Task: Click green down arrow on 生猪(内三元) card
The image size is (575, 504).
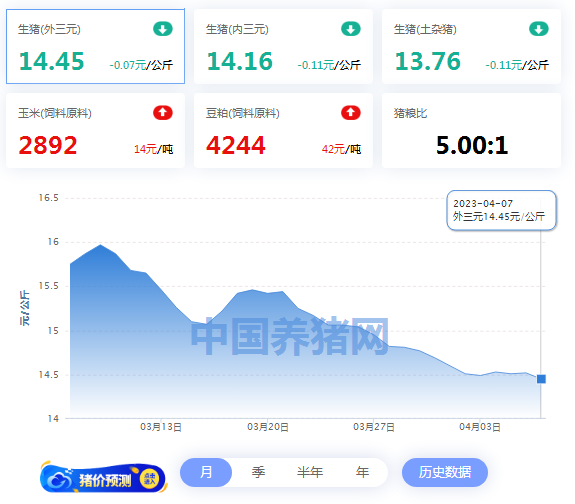Action: (x=351, y=29)
